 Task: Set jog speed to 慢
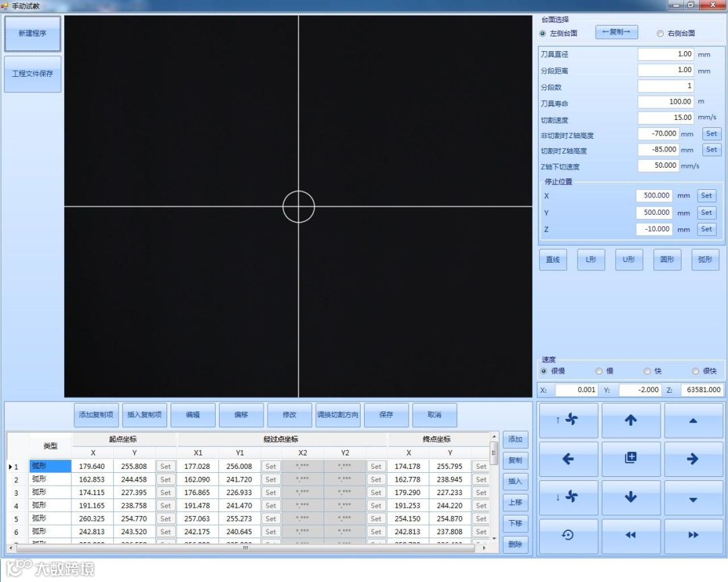pos(599,371)
